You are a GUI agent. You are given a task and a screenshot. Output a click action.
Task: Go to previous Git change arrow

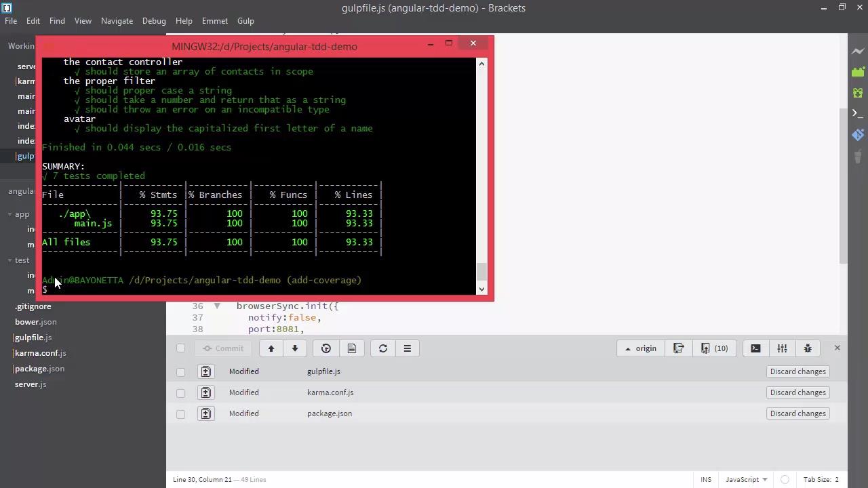(x=271, y=348)
